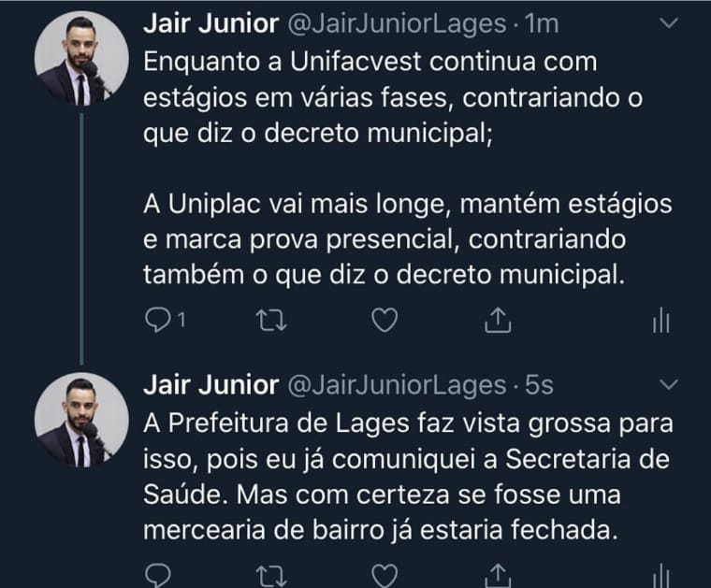Image resolution: width=711 pixels, height=588 pixels.
Task: Open the second tweet's chevron menu
Action: coord(669,384)
